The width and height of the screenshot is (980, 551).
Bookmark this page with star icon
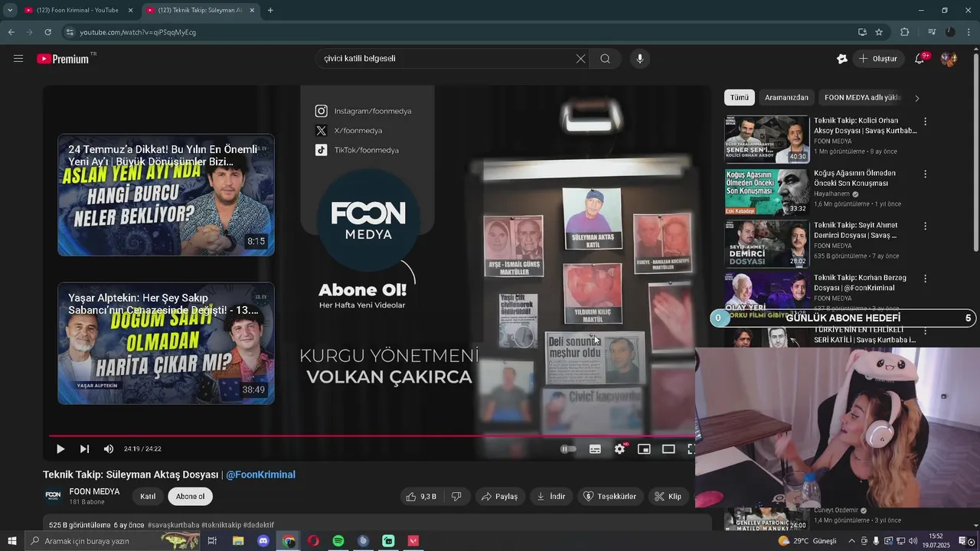(x=879, y=32)
